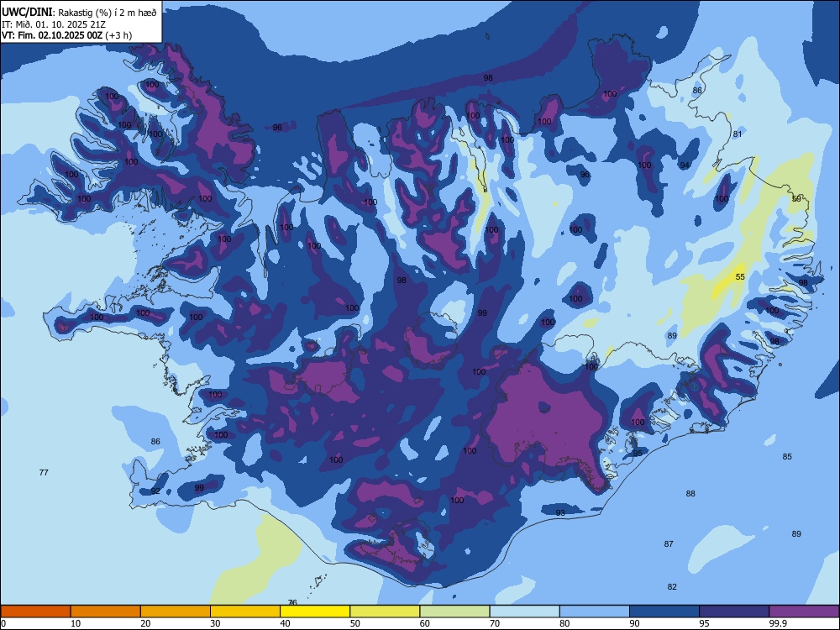Click the '99.9' legend tick label
The image size is (840, 630).
(778, 623)
